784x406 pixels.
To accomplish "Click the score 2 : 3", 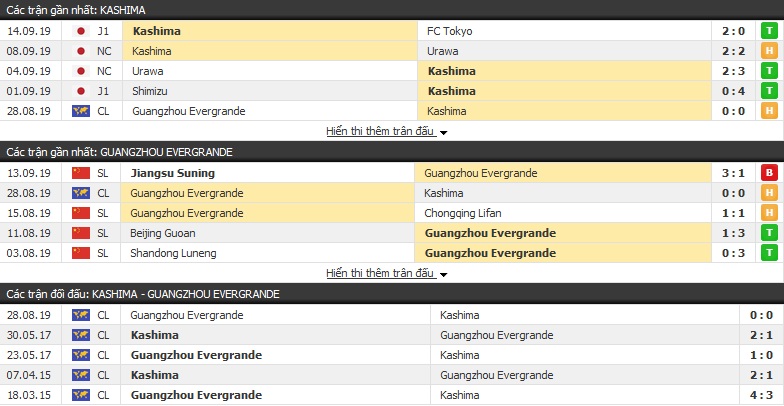I will (734, 71).
